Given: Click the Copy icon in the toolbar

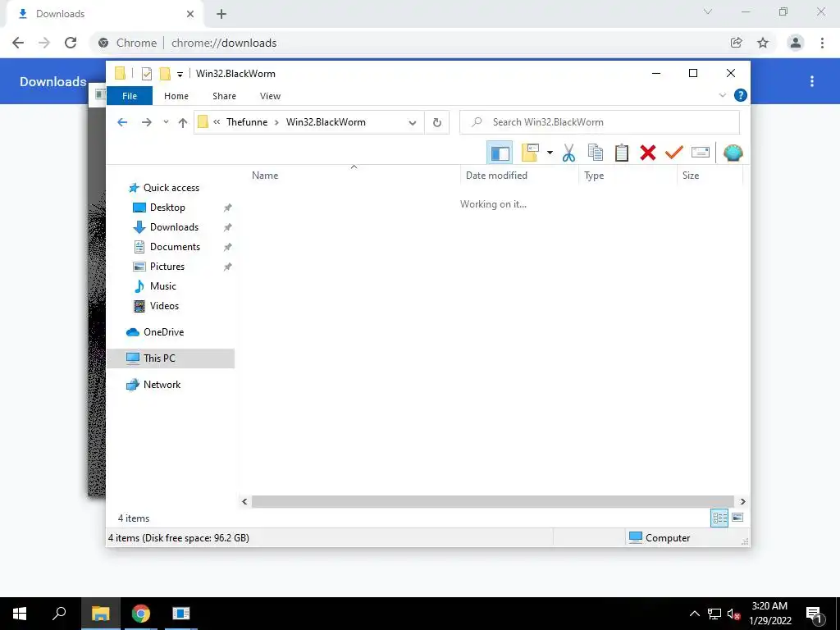Looking at the screenshot, I should point(596,153).
